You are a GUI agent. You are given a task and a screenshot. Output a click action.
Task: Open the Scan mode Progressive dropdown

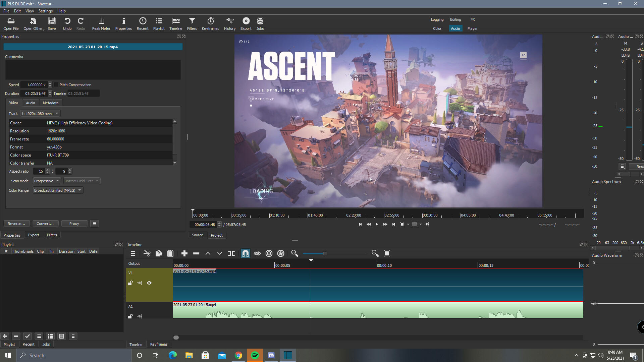point(47,181)
